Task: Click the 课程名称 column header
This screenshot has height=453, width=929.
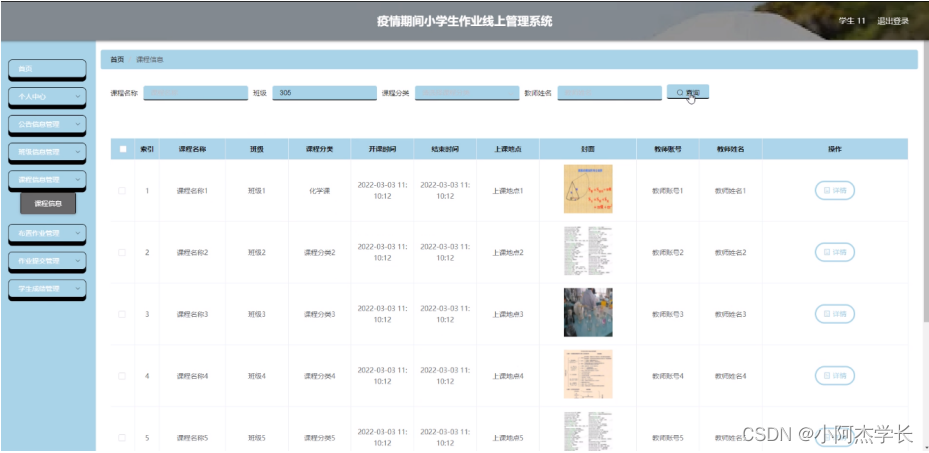Action: [x=193, y=149]
